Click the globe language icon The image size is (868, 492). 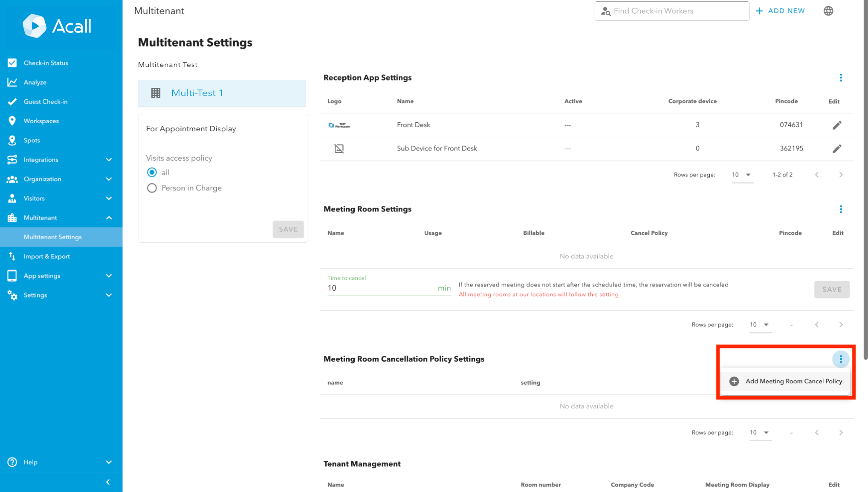[x=828, y=11]
